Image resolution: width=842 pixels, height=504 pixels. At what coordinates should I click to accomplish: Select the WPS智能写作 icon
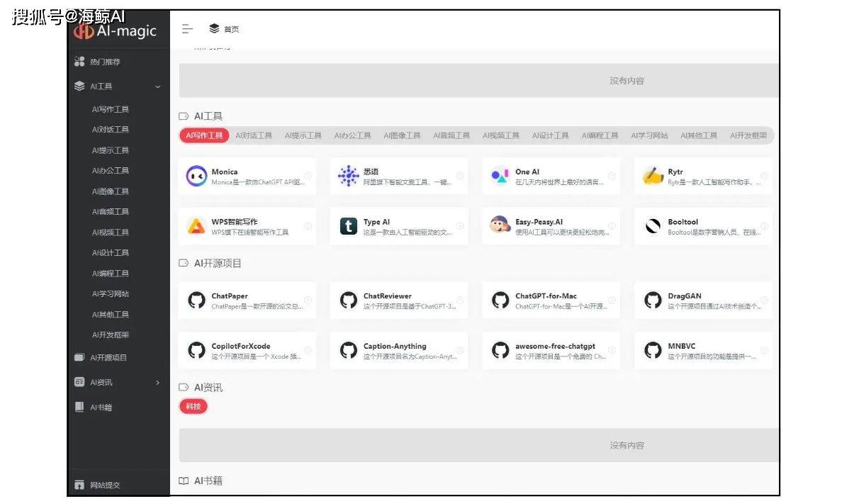point(196,226)
